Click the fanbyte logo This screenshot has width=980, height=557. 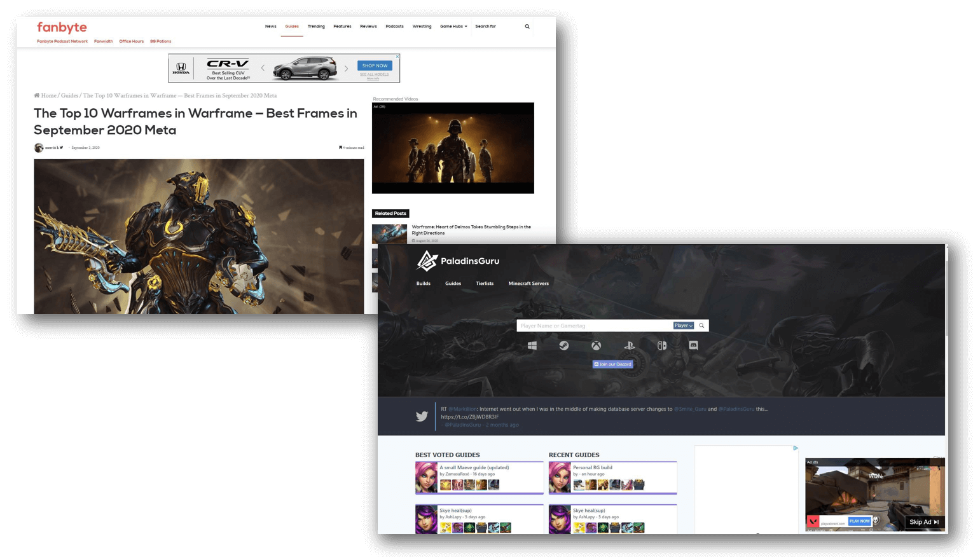coord(62,27)
